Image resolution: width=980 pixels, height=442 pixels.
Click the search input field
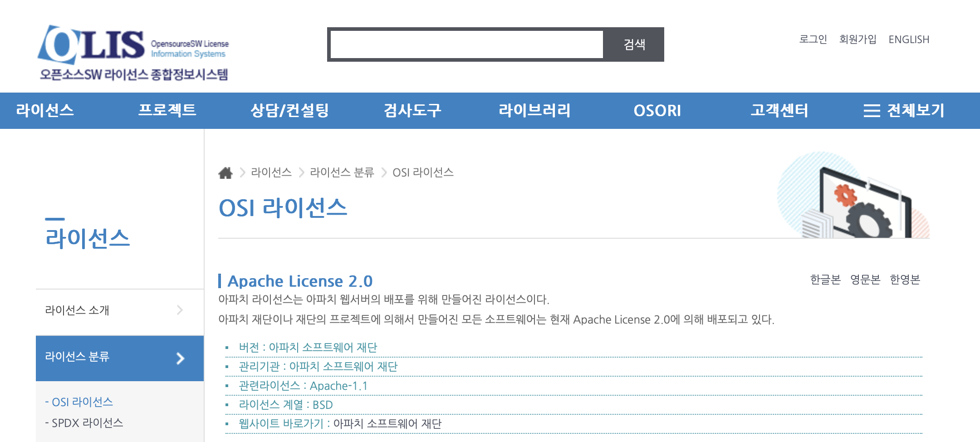coord(466,44)
